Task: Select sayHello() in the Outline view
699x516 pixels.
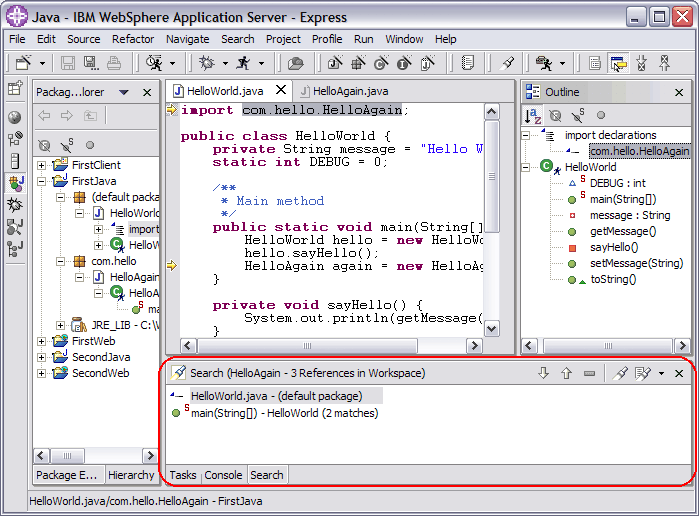Action: 614,247
